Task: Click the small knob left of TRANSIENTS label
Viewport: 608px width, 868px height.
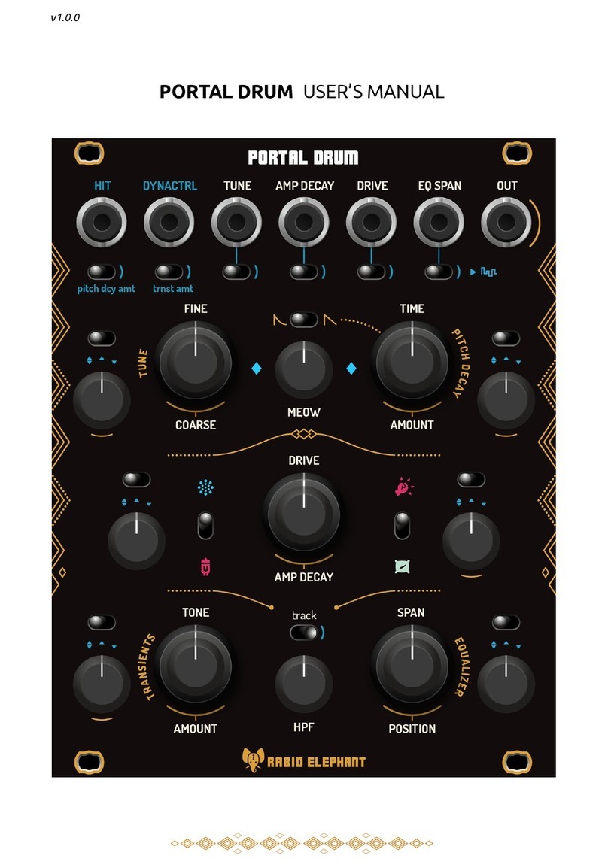Action: [x=102, y=684]
